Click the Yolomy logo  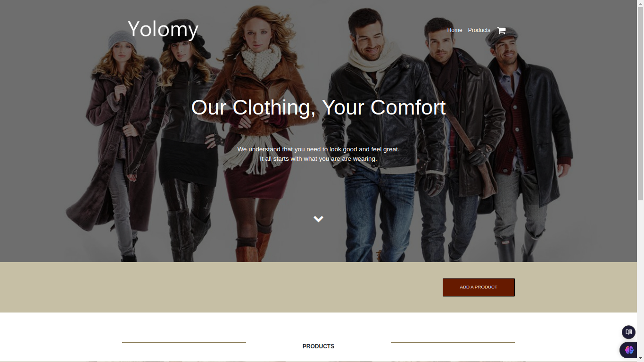pos(163,29)
